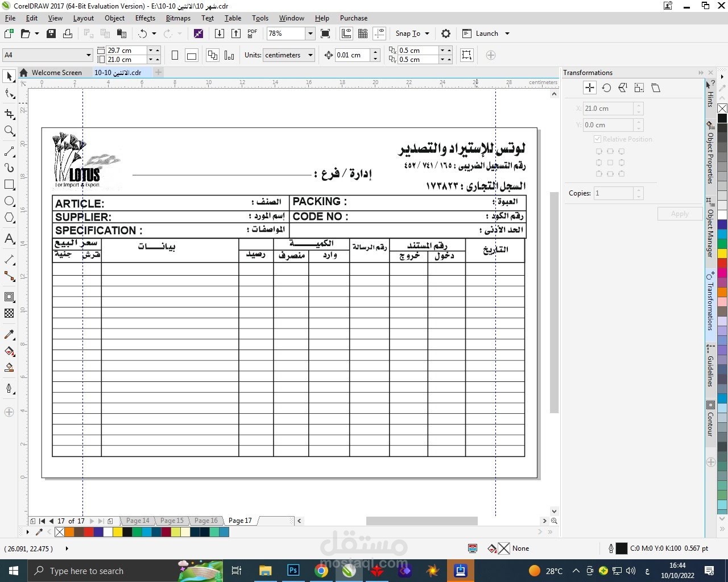Open Photoshop from the taskbar
Viewport: 728px width, 582px height.
point(293,571)
